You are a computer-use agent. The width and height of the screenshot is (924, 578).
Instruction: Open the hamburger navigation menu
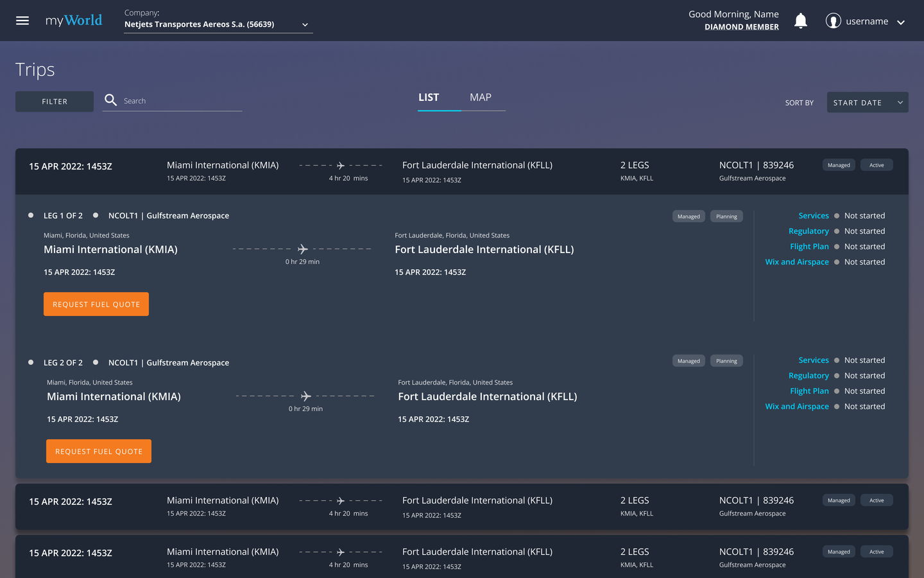click(x=22, y=21)
